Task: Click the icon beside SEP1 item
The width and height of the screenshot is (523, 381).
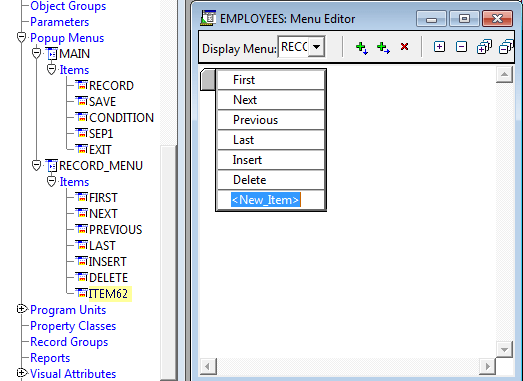Action: [81, 133]
